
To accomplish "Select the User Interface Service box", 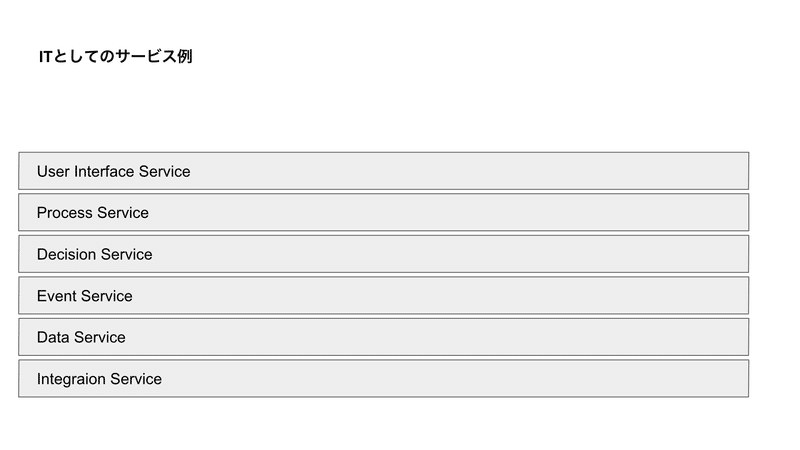I will pos(384,171).
